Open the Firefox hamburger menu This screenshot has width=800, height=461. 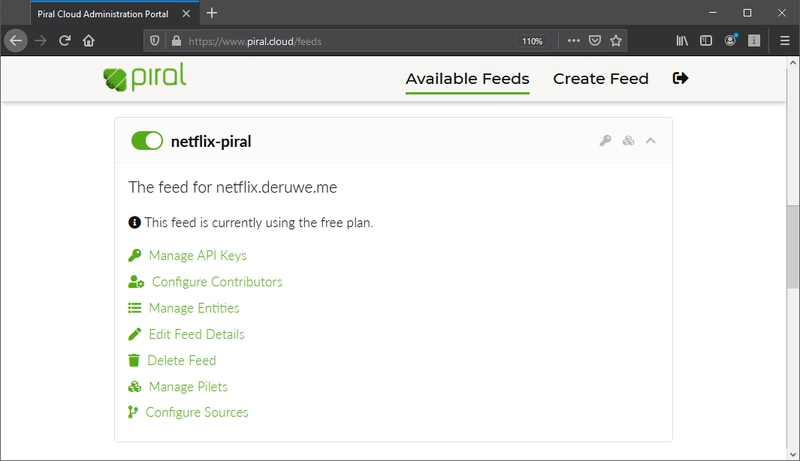click(785, 41)
